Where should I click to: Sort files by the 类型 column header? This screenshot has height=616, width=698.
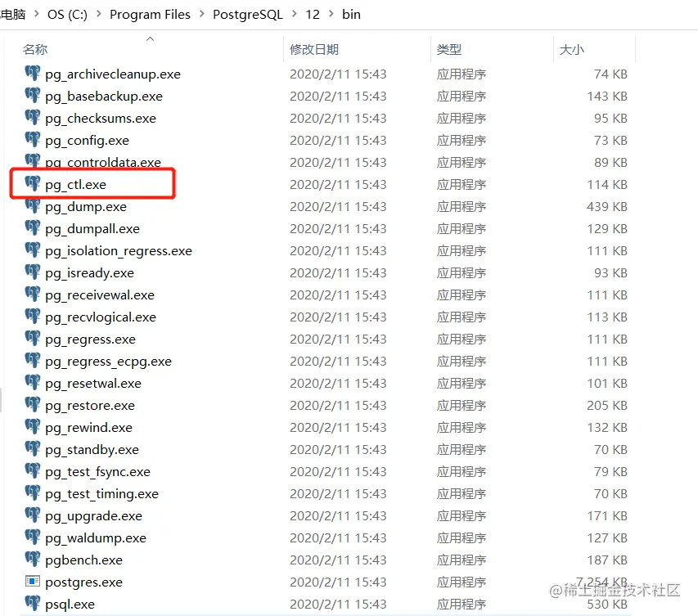pos(448,49)
